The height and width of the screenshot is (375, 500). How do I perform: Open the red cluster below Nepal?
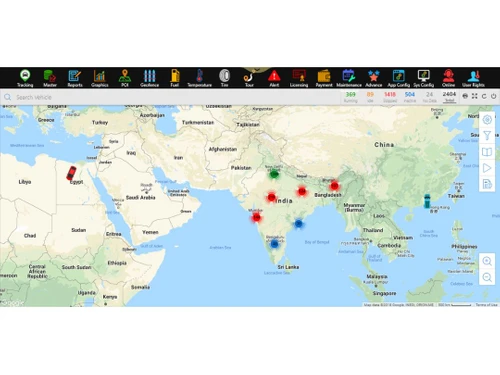(302, 191)
